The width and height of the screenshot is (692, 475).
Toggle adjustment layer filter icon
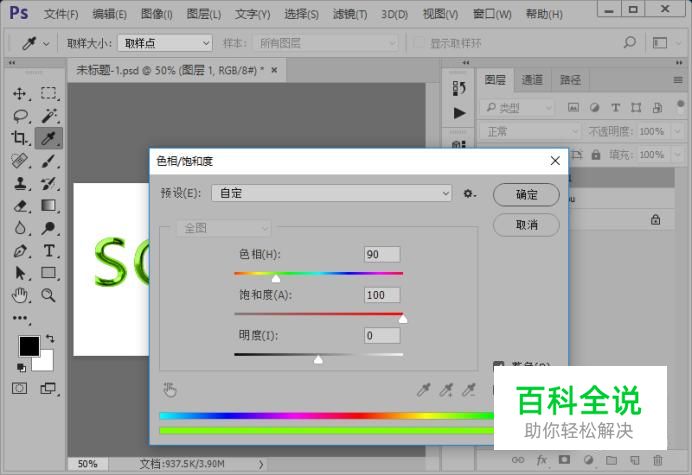(x=594, y=107)
